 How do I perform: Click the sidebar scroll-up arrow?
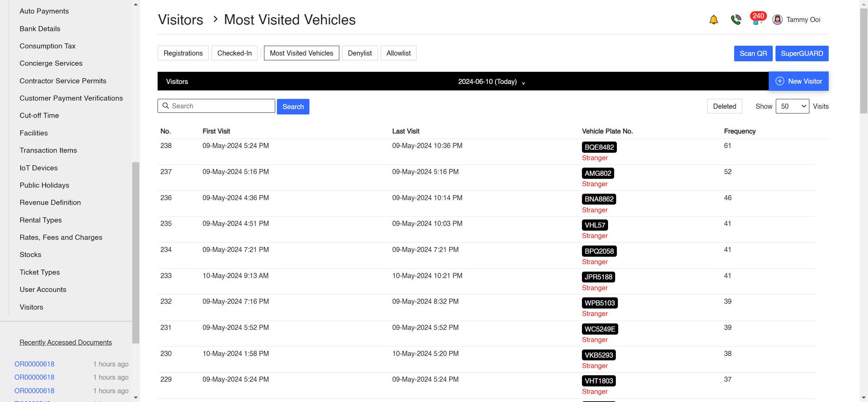point(136,4)
